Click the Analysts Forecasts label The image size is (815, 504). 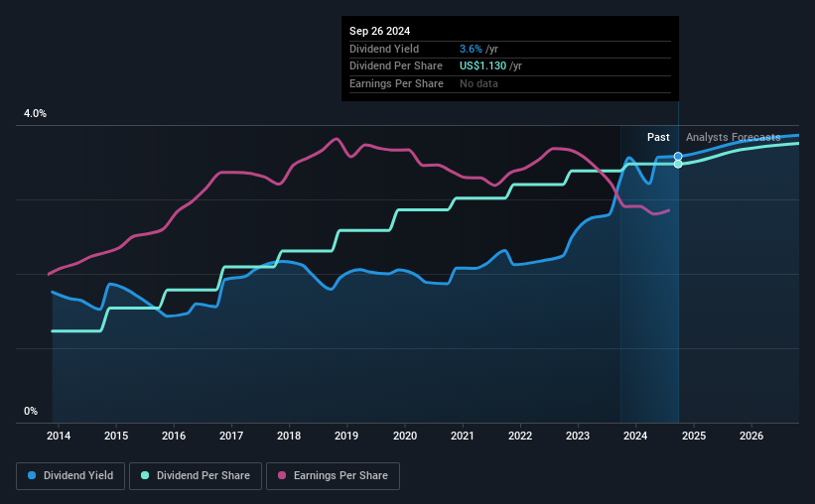733,137
